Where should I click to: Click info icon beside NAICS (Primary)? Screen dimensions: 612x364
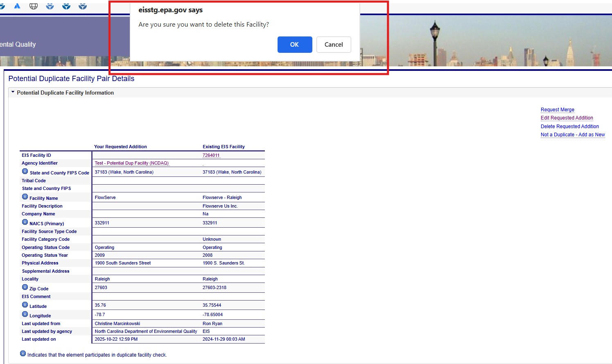(25, 222)
